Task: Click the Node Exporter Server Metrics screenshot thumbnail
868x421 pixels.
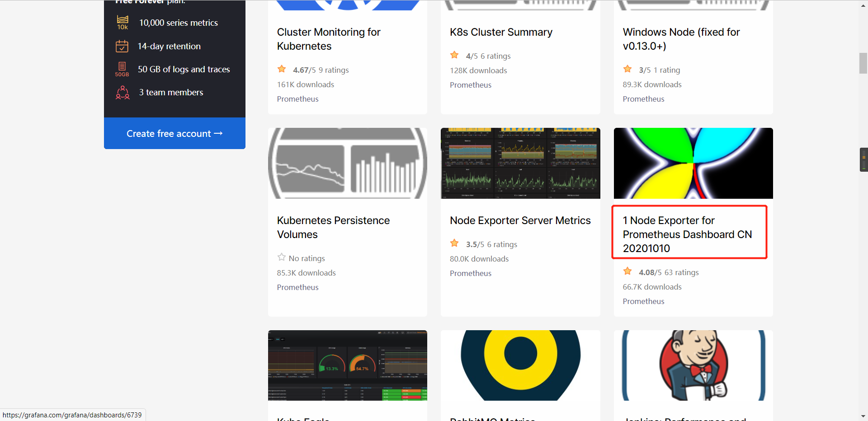Action: pyautogui.click(x=520, y=163)
